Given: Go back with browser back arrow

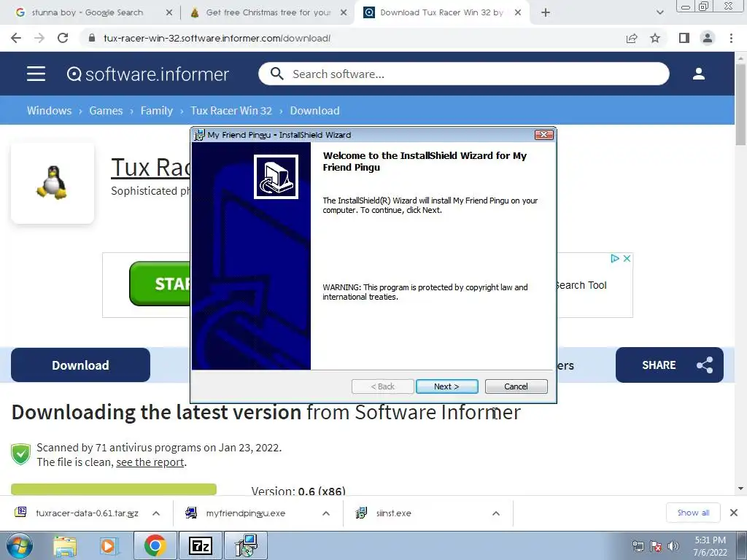Looking at the screenshot, I should (x=16, y=38).
